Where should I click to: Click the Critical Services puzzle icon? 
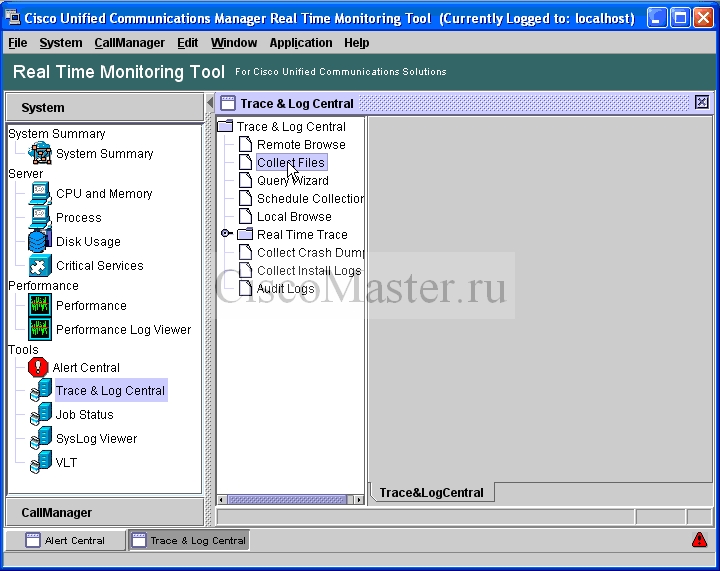(x=40, y=265)
